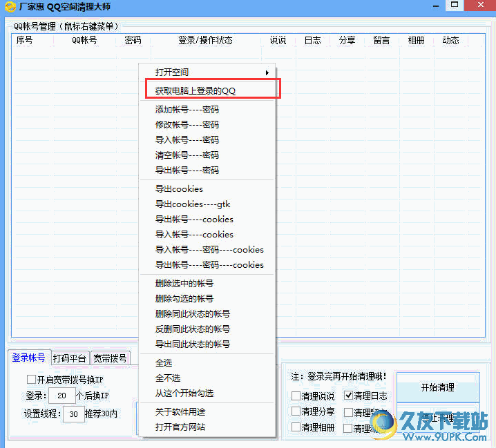Image resolution: width=496 pixels, height=448 pixels.
Task: Uncheck the 清理日志 checkbox
Action: pos(348,396)
